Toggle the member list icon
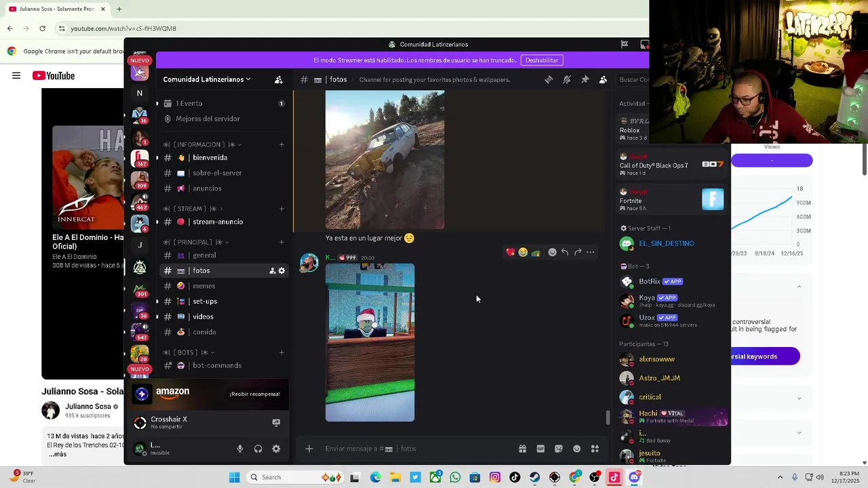 (x=603, y=79)
